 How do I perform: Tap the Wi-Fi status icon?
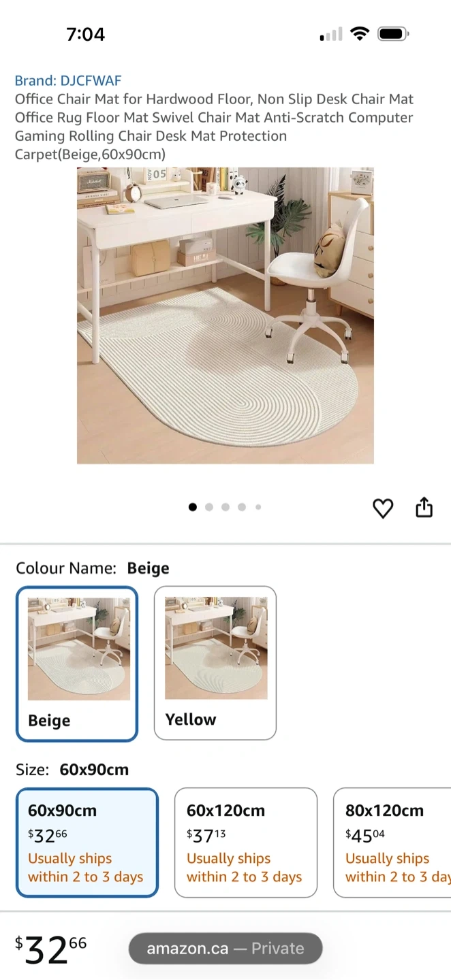pyautogui.click(x=359, y=34)
